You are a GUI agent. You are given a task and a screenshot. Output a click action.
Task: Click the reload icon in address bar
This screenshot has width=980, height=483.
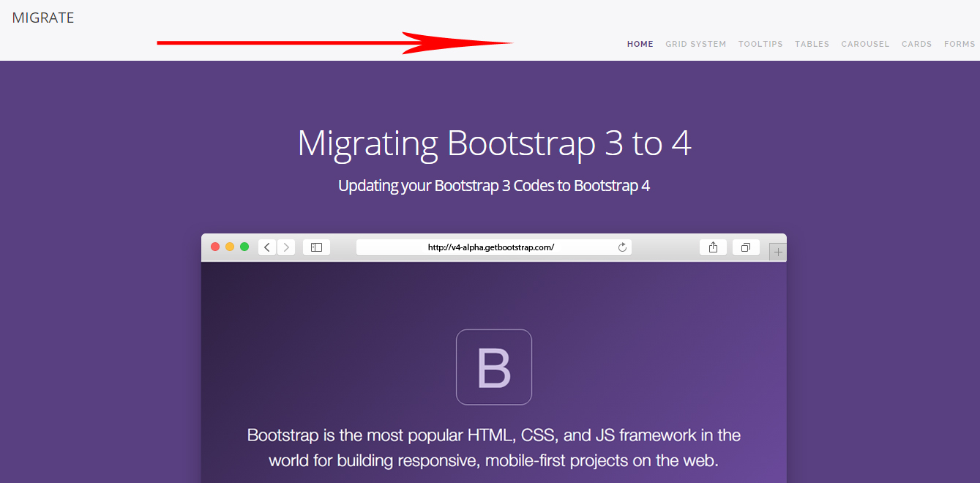pos(623,247)
